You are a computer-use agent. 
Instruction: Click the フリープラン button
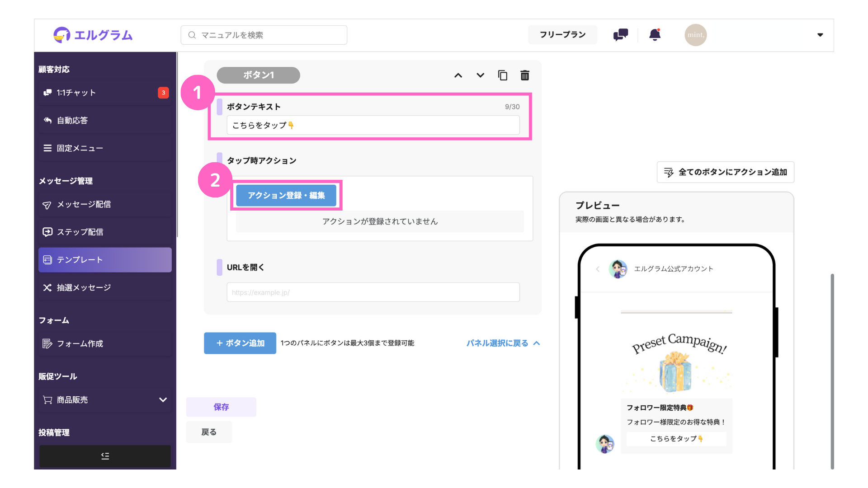pyautogui.click(x=562, y=35)
